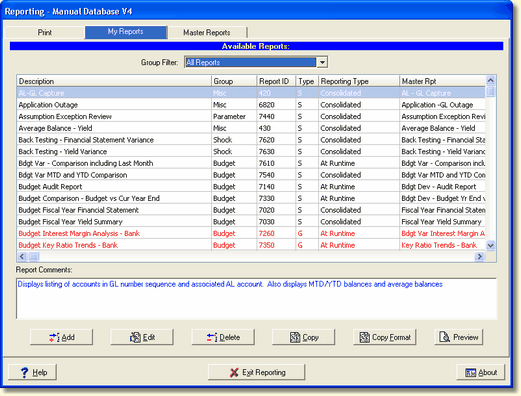This screenshot has height=396, width=521.
Task: Open the Group Filter dropdown arrow
Action: point(322,62)
